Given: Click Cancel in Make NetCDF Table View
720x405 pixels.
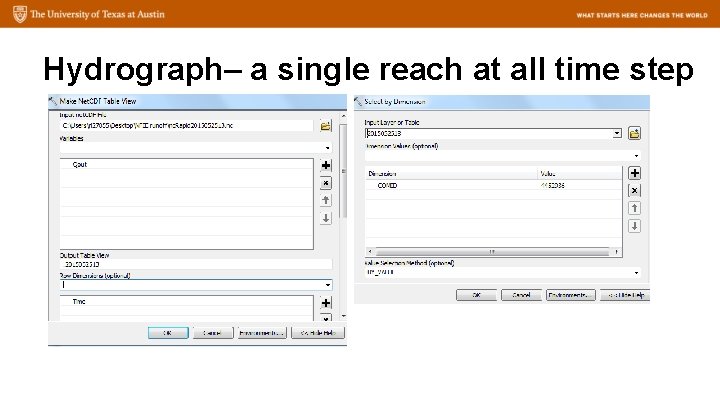Looking at the screenshot, I should point(213,333).
